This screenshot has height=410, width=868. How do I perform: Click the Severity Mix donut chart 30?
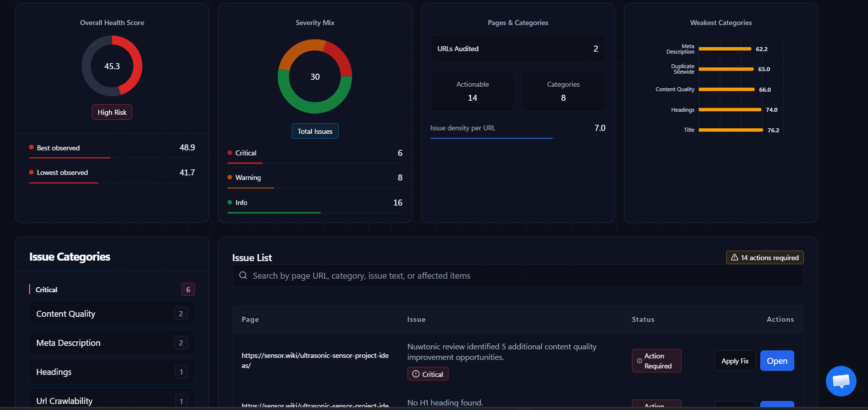point(315,76)
